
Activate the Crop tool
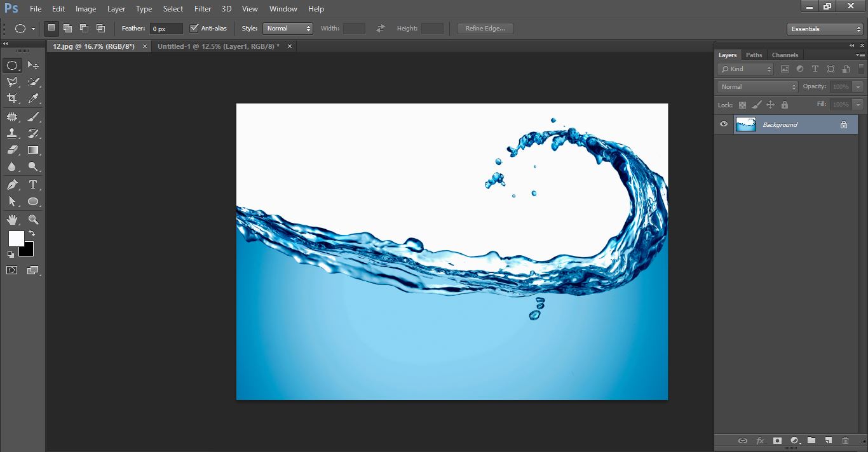(x=11, y=98)
